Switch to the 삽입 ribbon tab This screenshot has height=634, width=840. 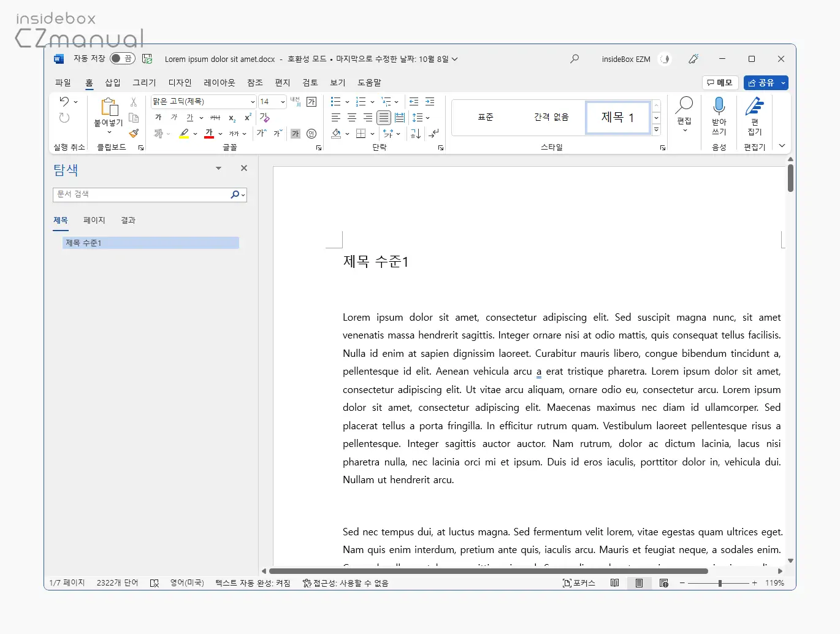click(x=113, y=82)
